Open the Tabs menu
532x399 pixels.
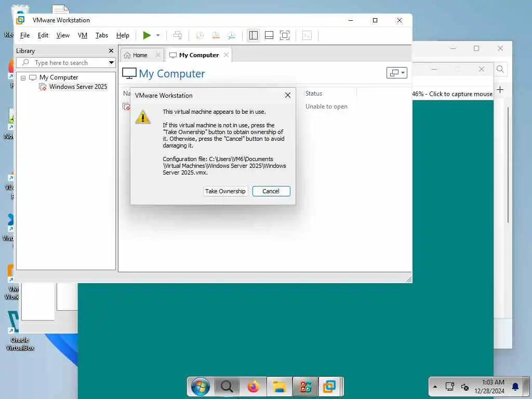(101, 35)
